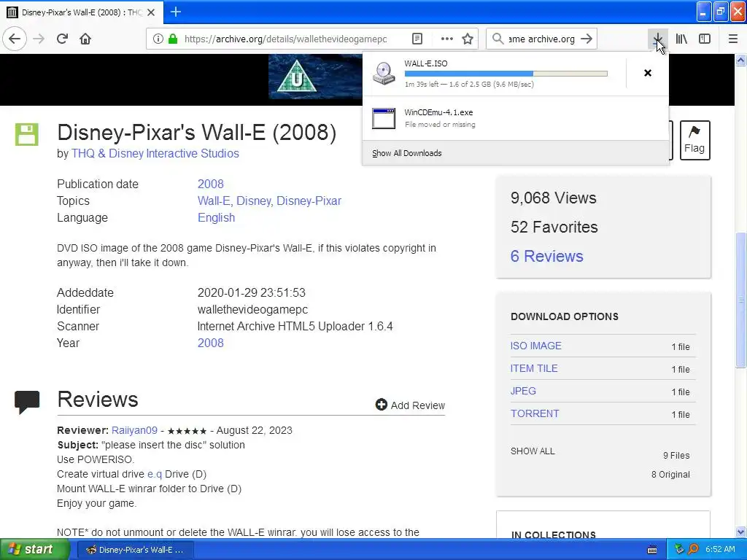
Task: Click the address bar URL field
Action: (285, 39)
